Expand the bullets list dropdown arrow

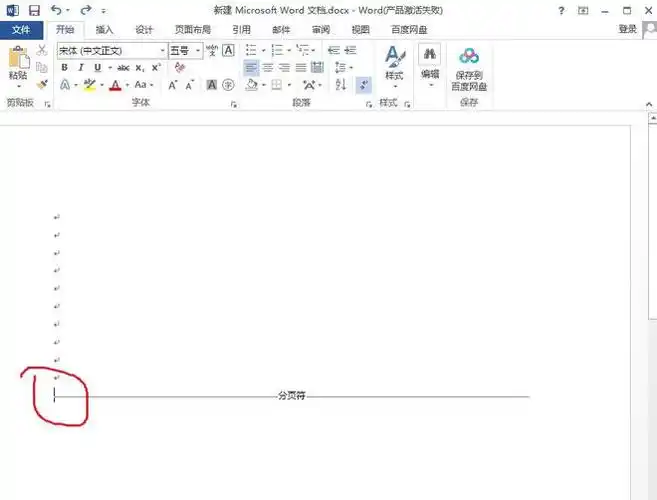tap(264, 51)
